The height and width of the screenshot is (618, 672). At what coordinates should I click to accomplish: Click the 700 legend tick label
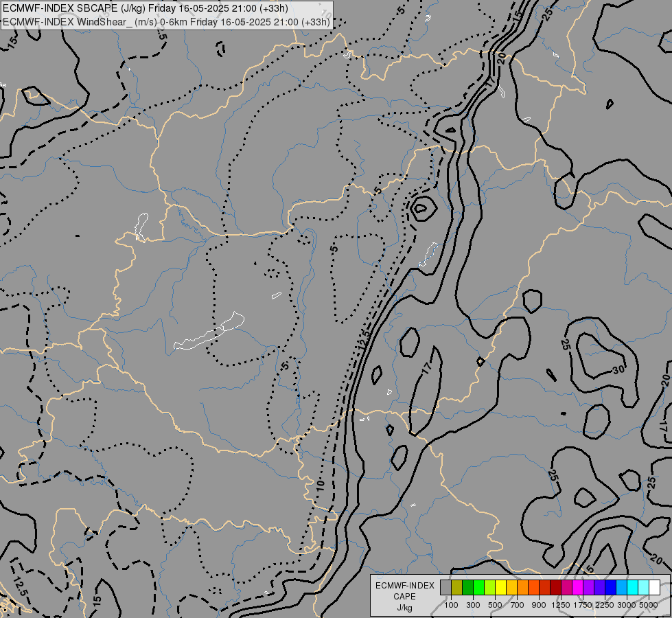coord(518,605)
